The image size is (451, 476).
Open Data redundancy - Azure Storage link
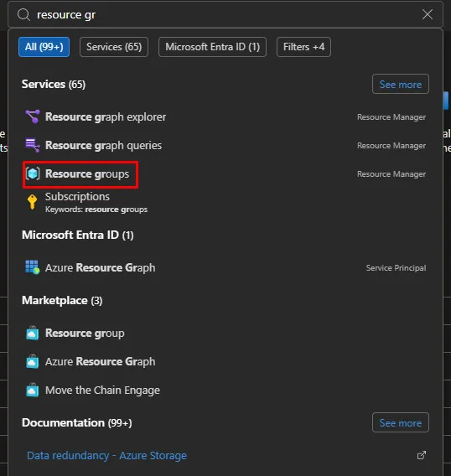[107, 455]
